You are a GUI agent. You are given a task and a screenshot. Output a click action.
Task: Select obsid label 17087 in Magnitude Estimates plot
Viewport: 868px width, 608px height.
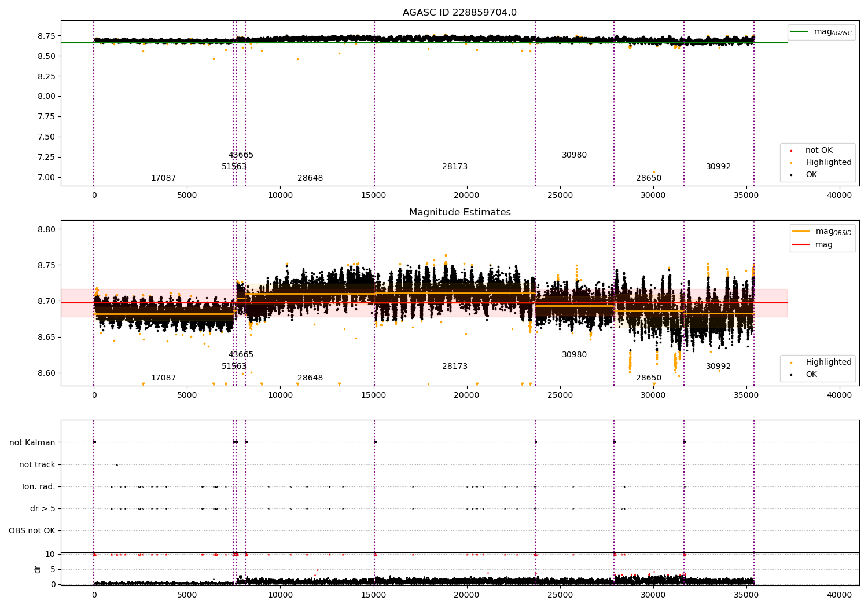click(163, 378)
